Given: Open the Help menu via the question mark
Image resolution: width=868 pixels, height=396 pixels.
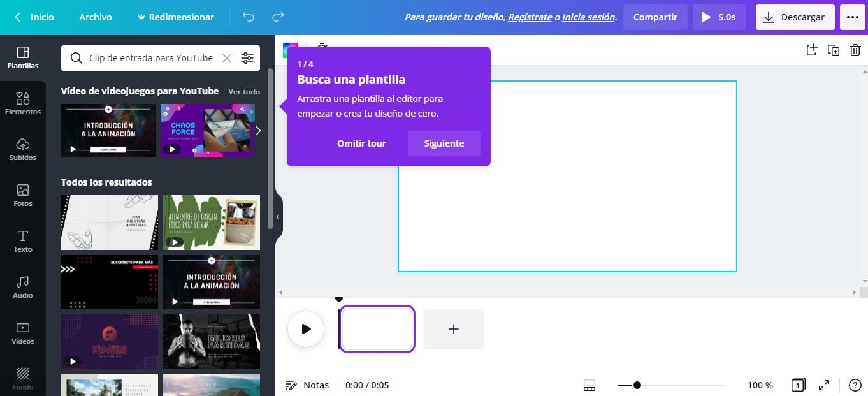Looking at the screenshot, I should [855, 385].
